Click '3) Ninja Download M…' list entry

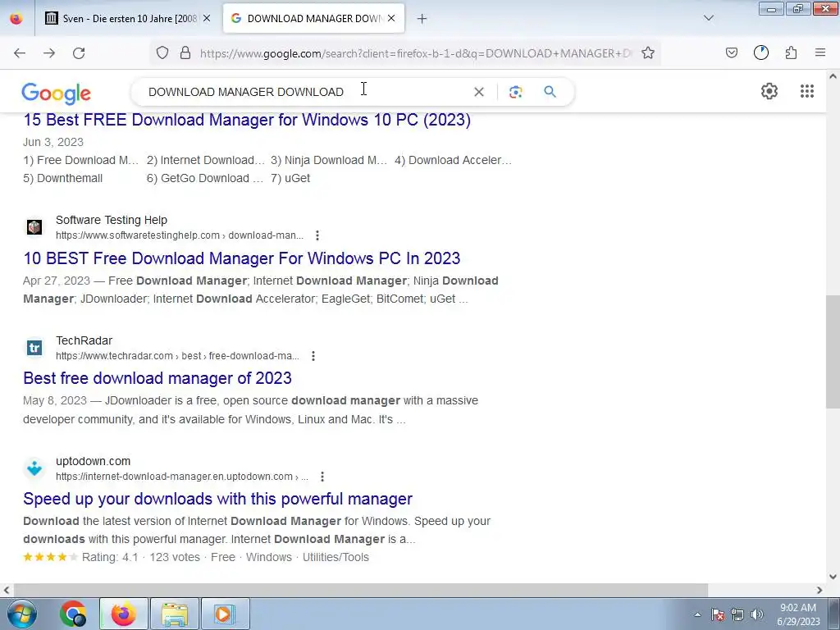pos(329,160)
